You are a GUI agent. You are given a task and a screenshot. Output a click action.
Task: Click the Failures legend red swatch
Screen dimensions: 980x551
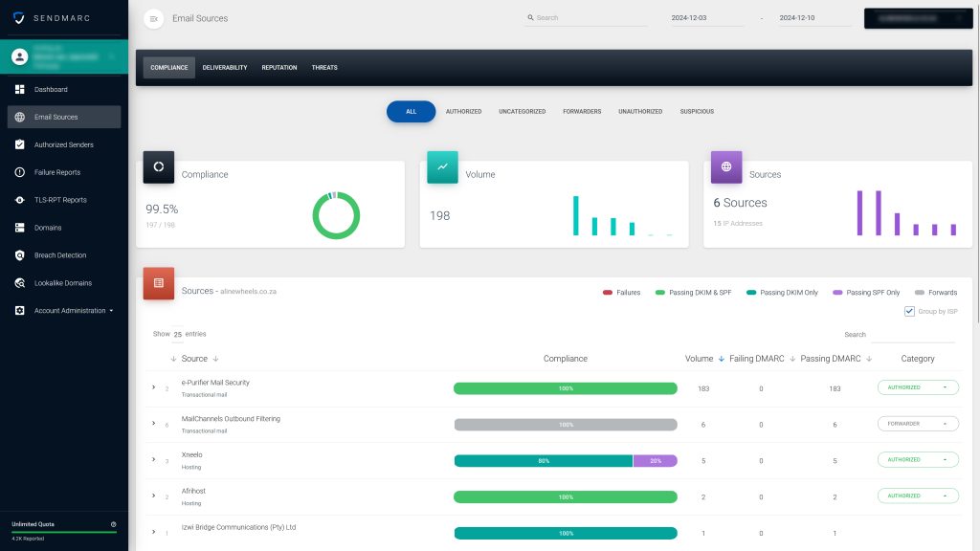click(608, 293)
